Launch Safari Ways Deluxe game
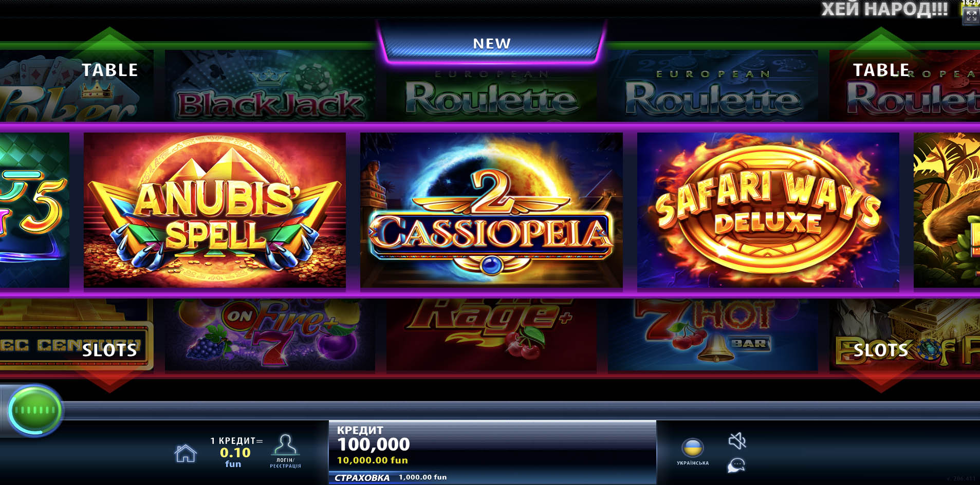 tap(768, 210)
